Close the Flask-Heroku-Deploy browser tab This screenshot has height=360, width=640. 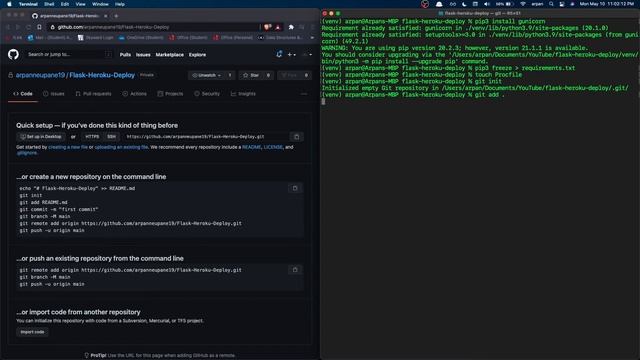106,16
